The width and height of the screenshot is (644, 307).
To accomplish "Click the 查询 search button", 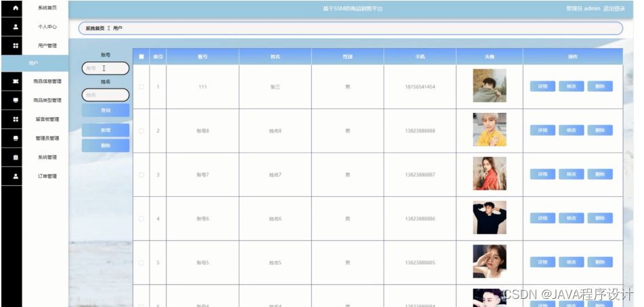I will [106, 110].
